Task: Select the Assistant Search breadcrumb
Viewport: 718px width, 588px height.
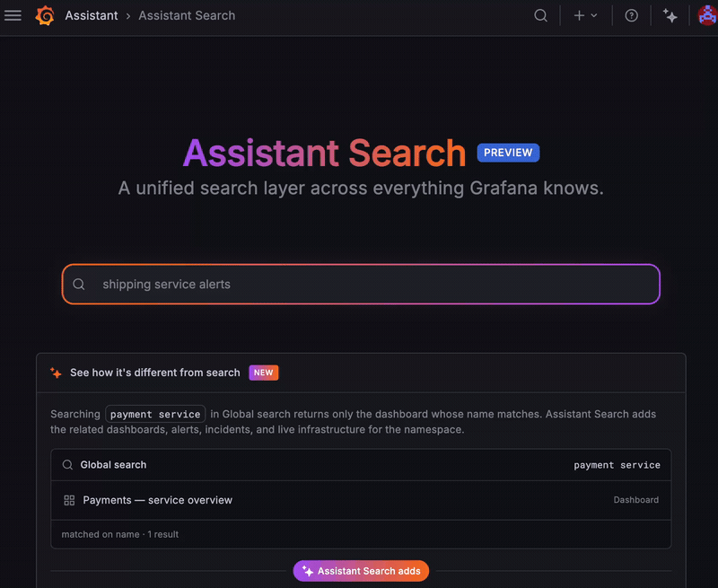Action: point(187,15)
